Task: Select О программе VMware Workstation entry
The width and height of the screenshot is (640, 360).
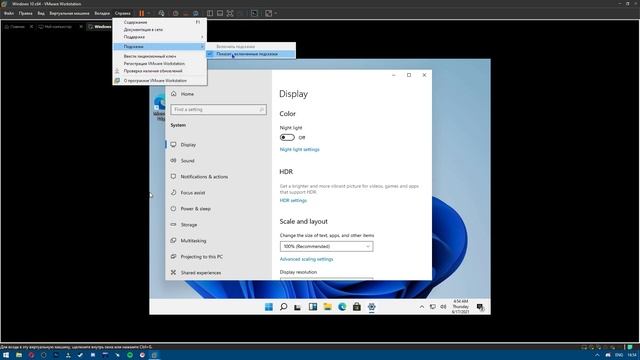Action: [160, 80]
